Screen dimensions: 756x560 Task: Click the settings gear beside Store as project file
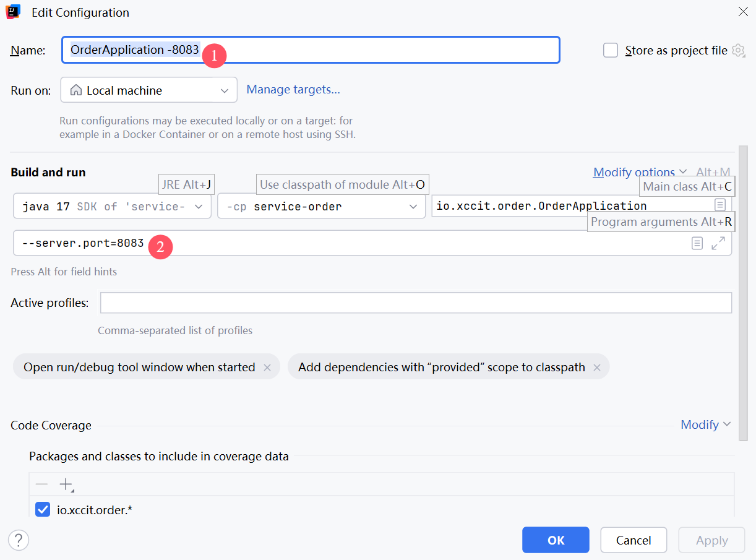738,51
